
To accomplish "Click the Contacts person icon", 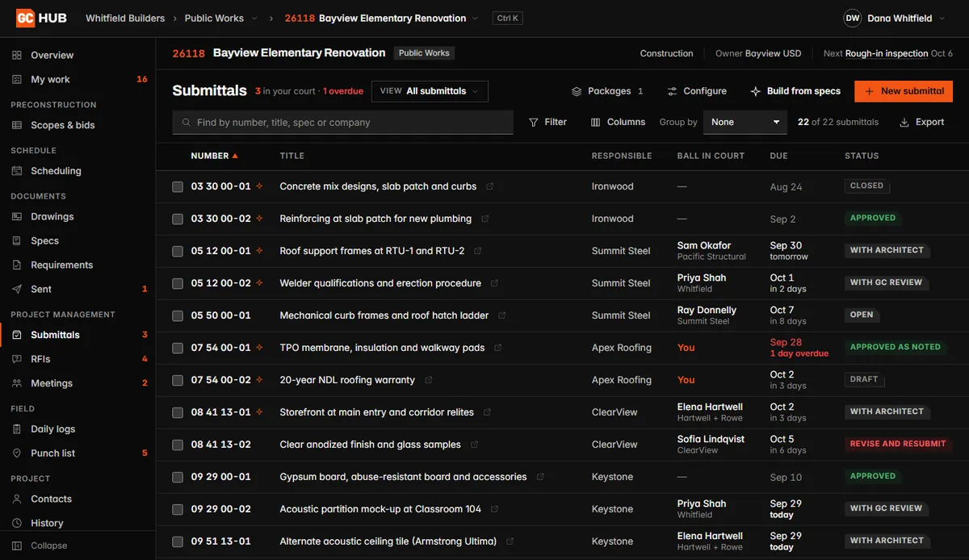I will [x=17, y=499].
